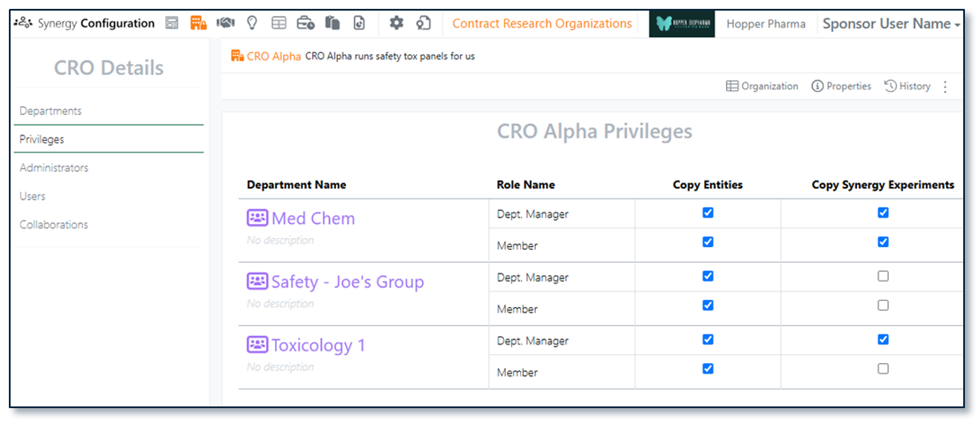
Task: Click the Med Chem Dept. Manager role cell
Action: pyautogui.click(x=562, y=214)
